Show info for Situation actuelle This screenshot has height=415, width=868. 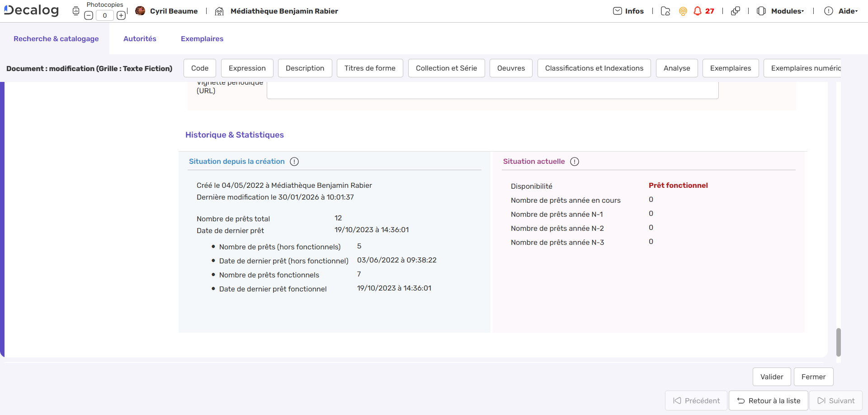(575, 162)
